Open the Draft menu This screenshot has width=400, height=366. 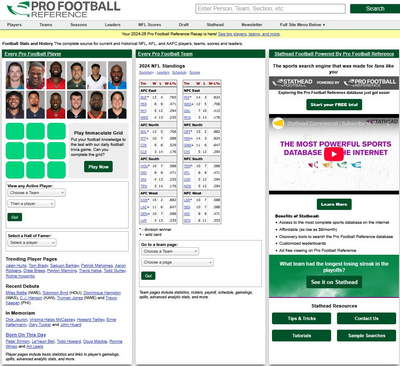coord(184,25)
